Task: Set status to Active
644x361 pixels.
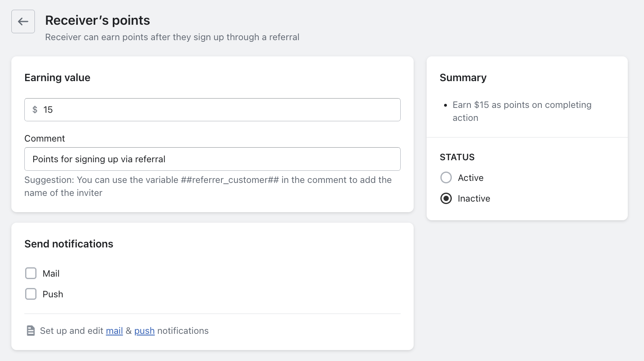Action: click(446, 178)
